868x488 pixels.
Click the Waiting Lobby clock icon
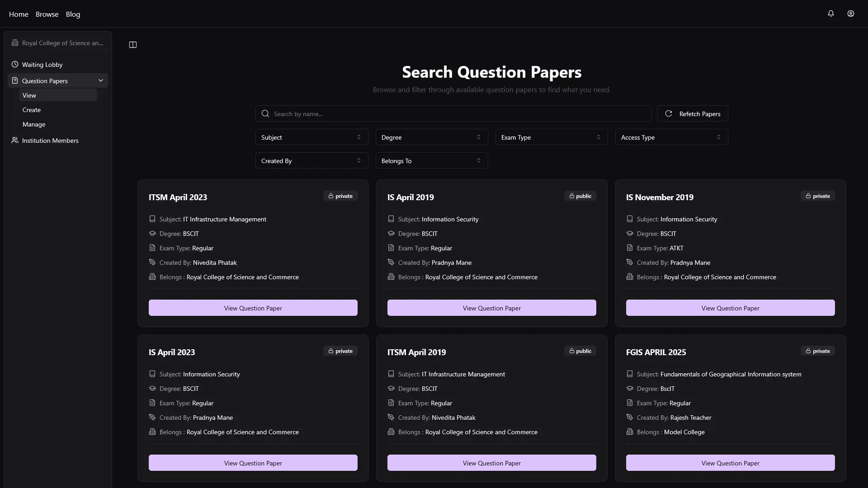(x=15, y=65)
